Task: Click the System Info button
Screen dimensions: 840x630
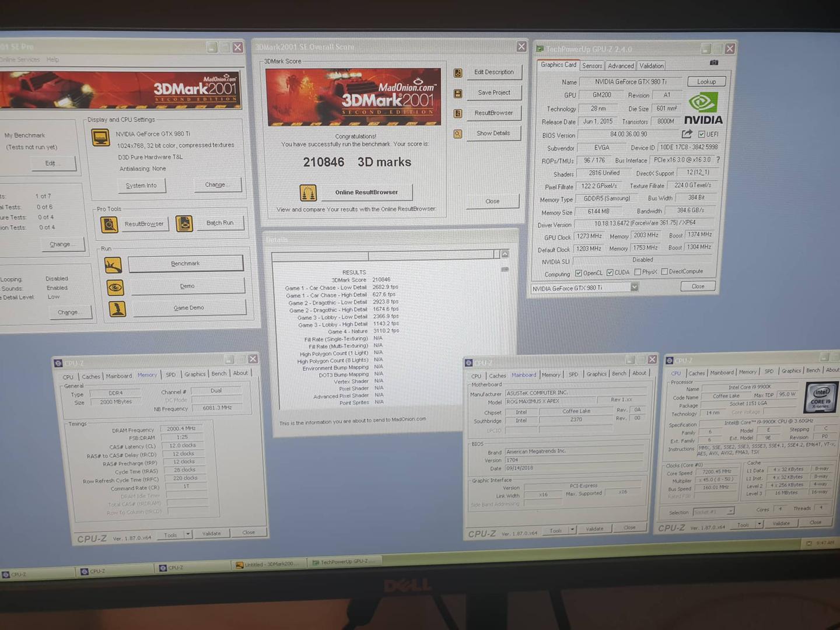Action: (x=141, y=185)
